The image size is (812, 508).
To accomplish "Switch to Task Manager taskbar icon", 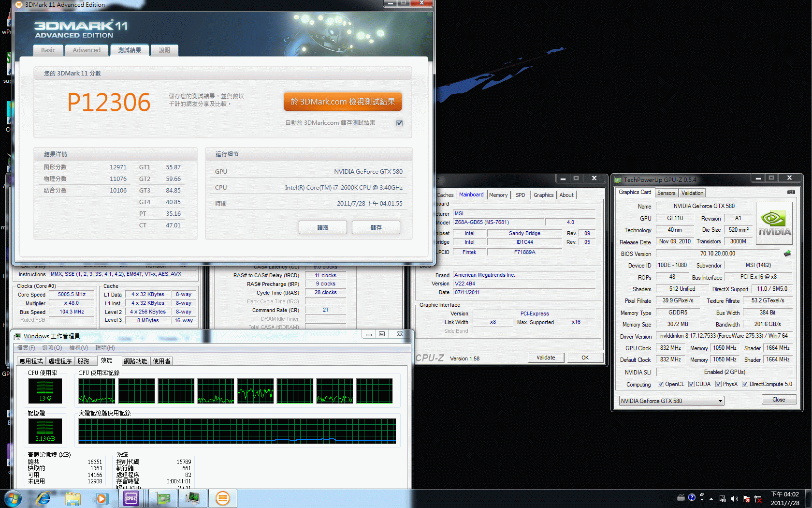I will coord(193,498).
